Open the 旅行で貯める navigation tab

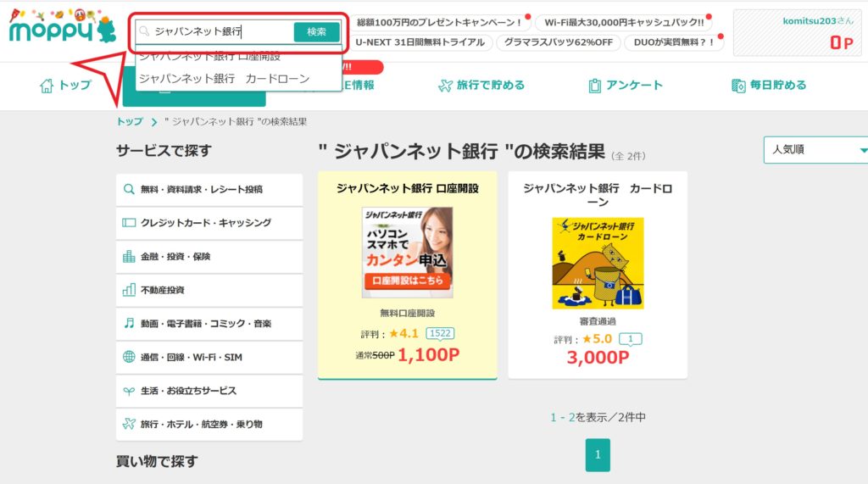481,86
